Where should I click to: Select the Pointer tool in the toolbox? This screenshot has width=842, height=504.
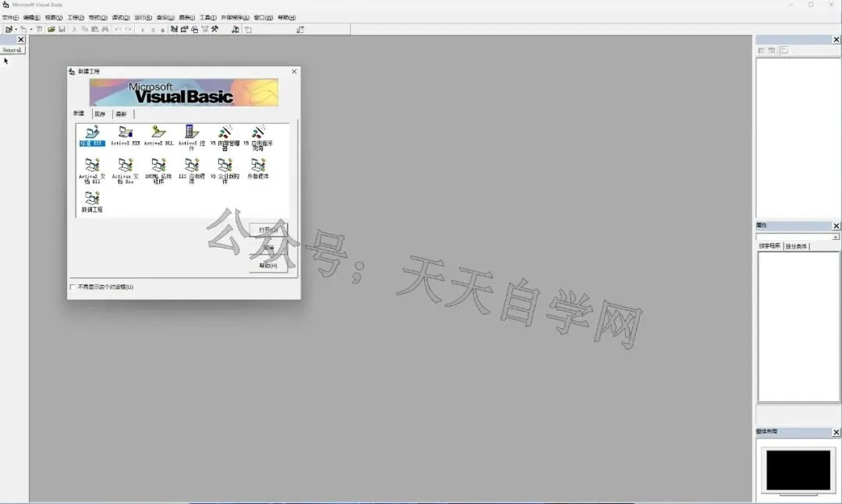[6, 62]
